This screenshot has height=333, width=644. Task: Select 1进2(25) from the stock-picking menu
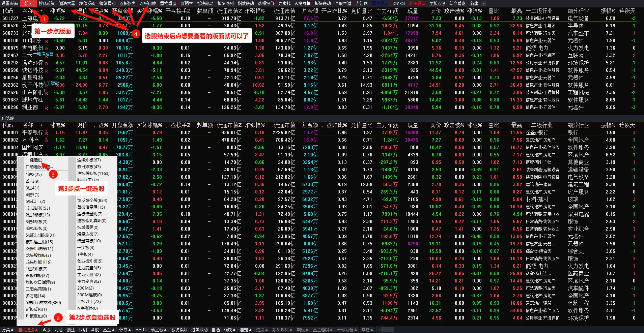point(34,175)
